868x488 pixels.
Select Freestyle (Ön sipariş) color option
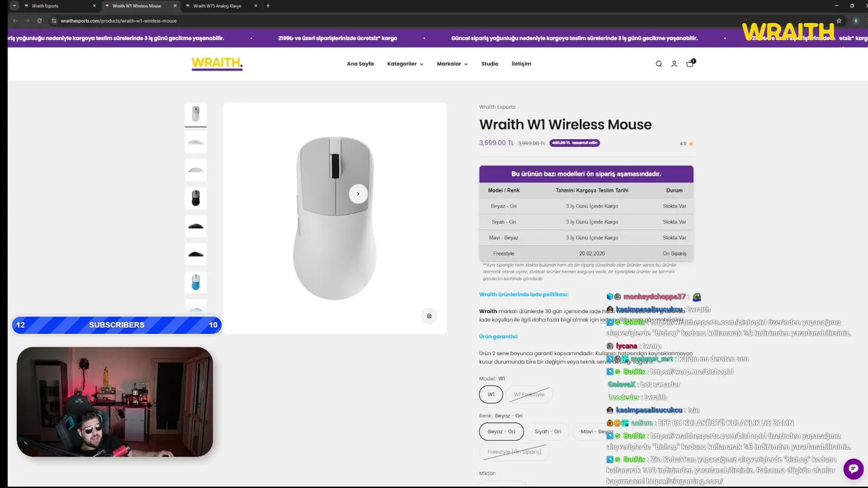[x=513, y=451]
